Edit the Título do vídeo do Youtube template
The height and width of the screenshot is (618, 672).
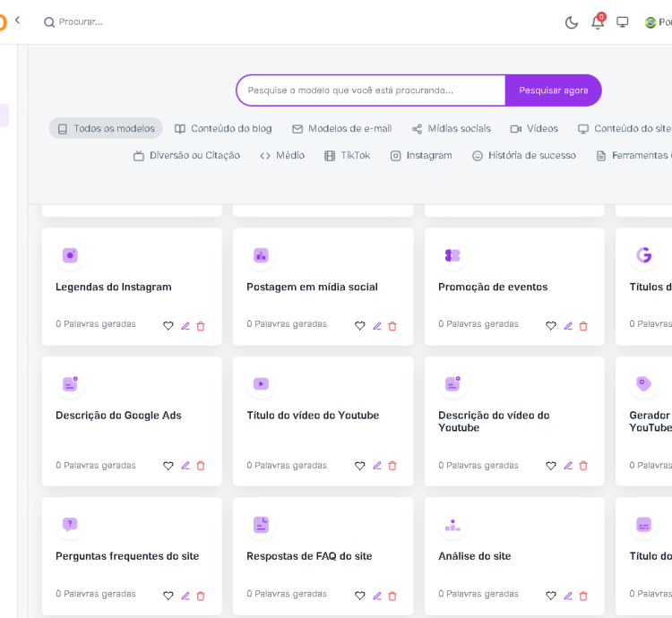pyautogui.click(x=377, y=466)
